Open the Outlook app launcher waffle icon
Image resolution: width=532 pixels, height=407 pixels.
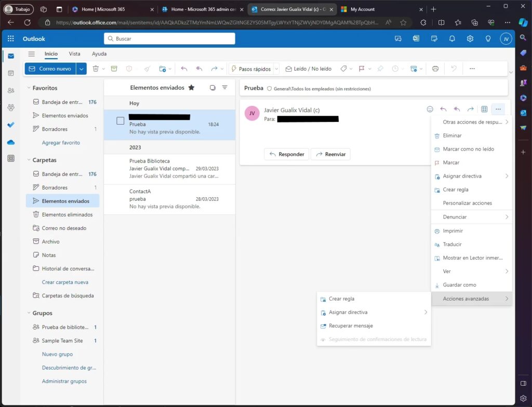11,39
